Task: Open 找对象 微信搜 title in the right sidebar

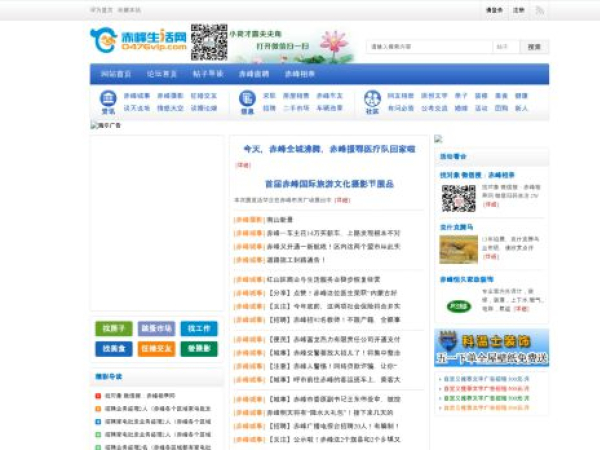Action: pos(477,175)
